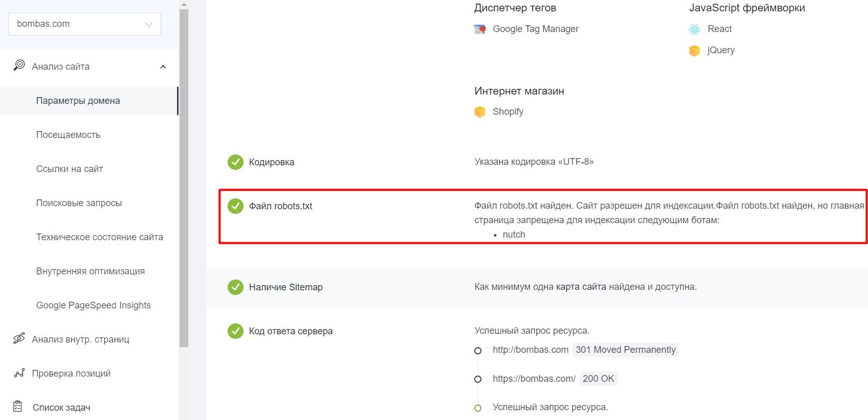Screen dimensions: 868x420
Task: Click the Shopify store icon
Action: (480, 112)
